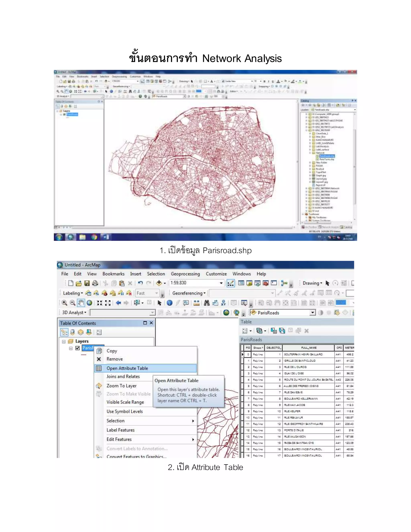Collapse the Layers tree group

coord(64,341)
